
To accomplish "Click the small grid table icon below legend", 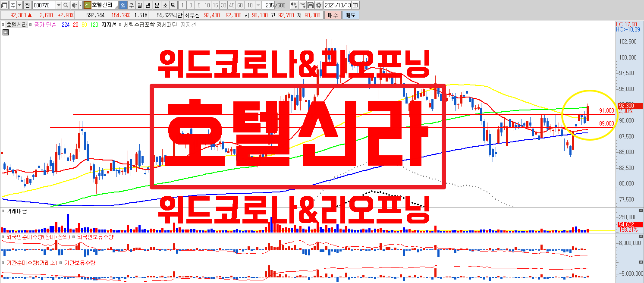I will click(6, 32).
